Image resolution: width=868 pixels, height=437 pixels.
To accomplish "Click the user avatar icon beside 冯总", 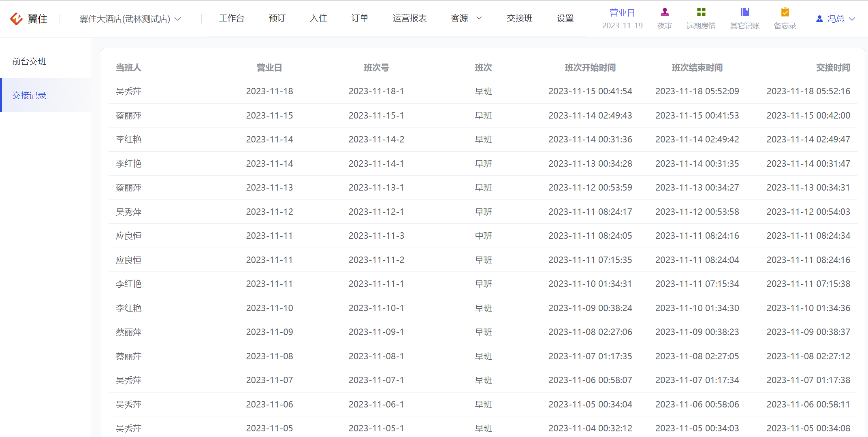I will tap(819, 19).
